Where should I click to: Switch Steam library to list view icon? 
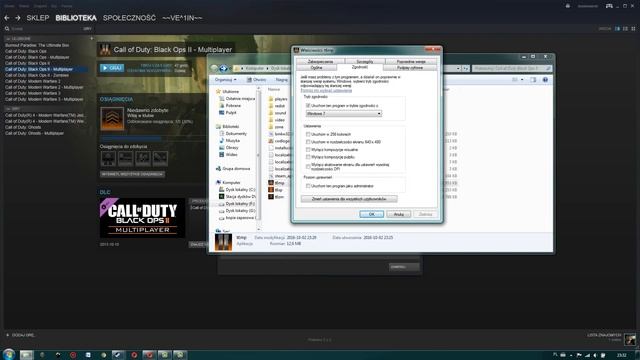click(625, 29)
